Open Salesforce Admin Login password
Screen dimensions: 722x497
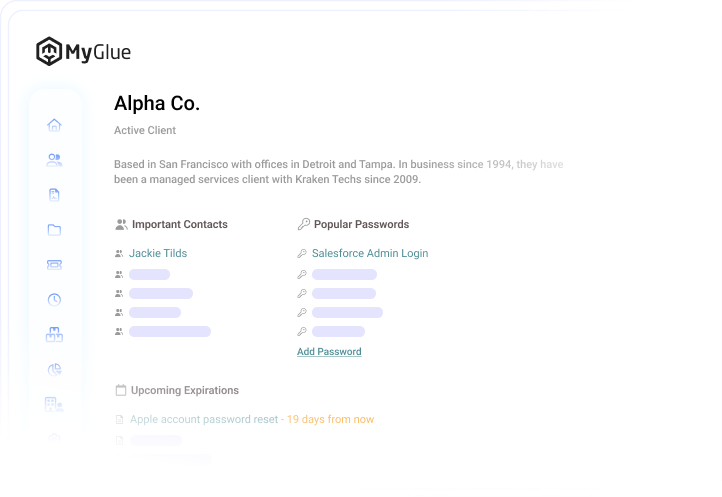pos(370,253)
